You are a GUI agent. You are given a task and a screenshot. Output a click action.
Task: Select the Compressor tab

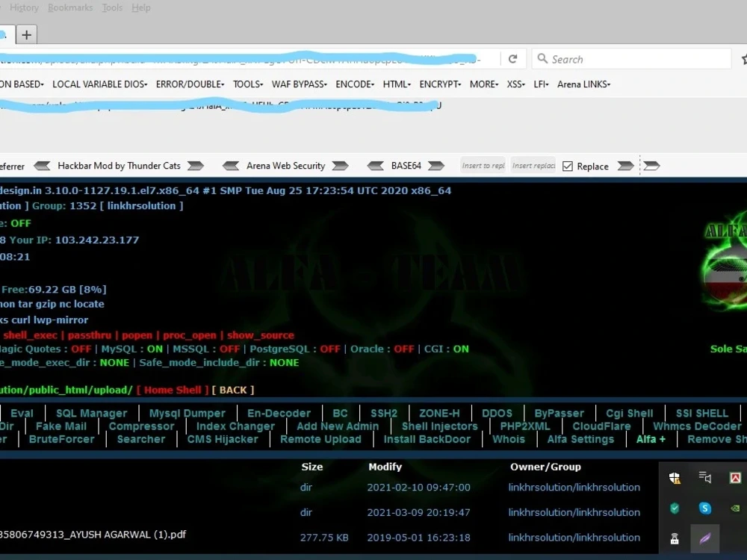(x=141, y=426)
